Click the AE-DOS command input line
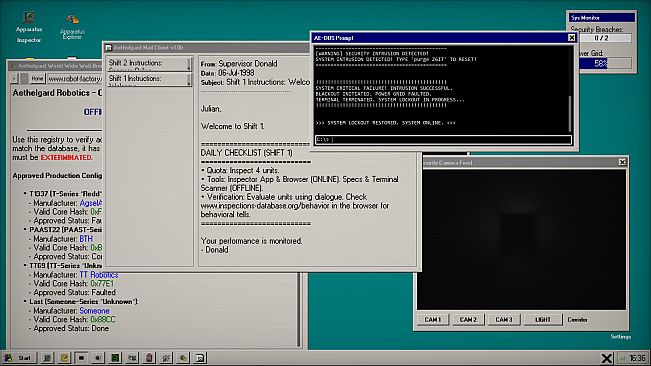The width and height of the screenshot is (651, 366). coord(443,140)
